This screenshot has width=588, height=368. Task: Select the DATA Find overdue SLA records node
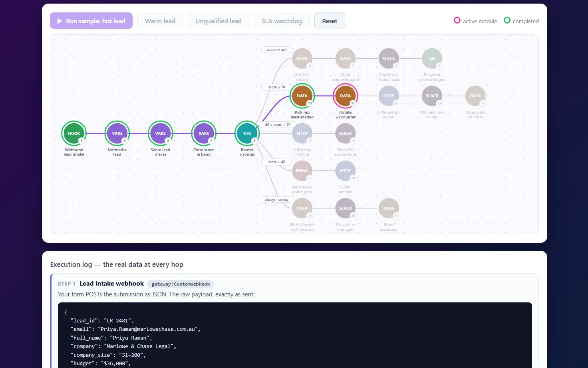[x=302, y=208]
